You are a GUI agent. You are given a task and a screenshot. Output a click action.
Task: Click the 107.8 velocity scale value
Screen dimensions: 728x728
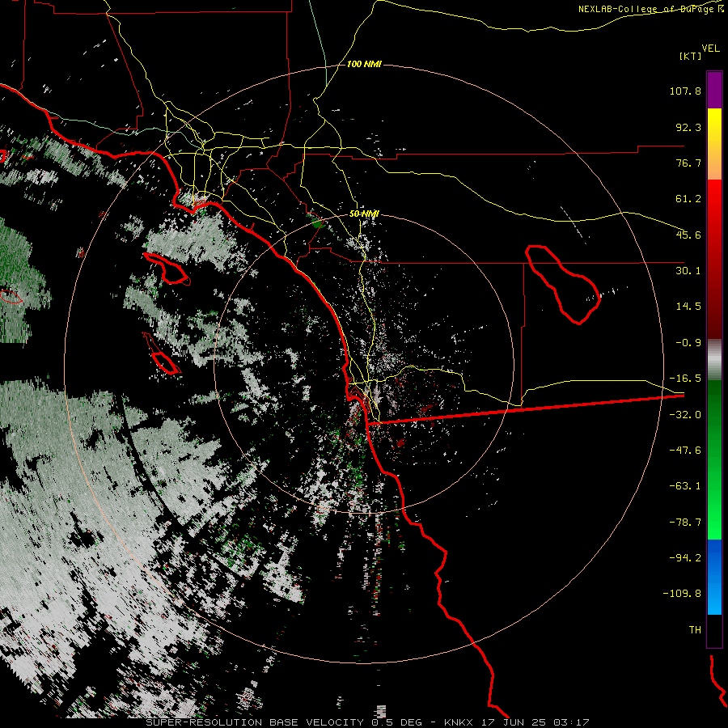click(685, 91)
